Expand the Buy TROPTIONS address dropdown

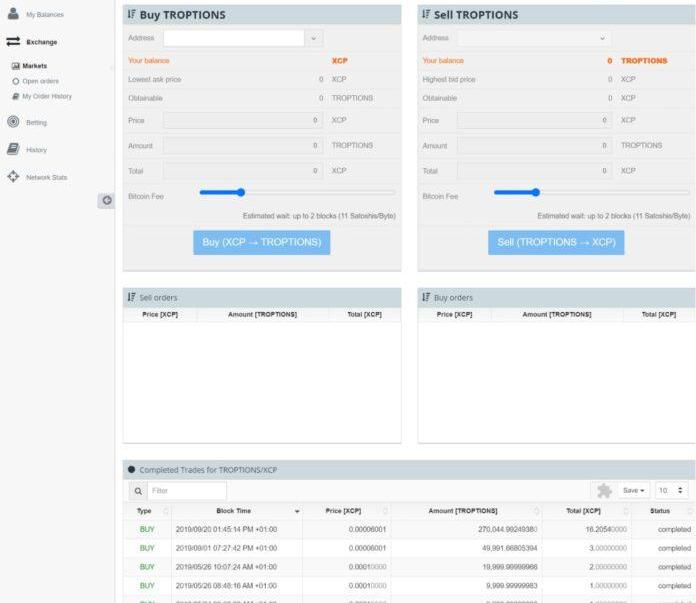314,38
